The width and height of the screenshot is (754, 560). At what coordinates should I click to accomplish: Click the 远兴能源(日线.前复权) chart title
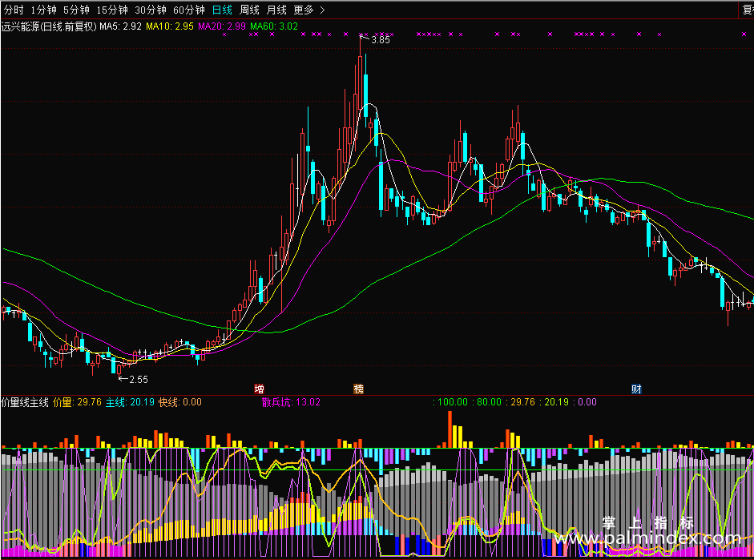coord(49,26)
